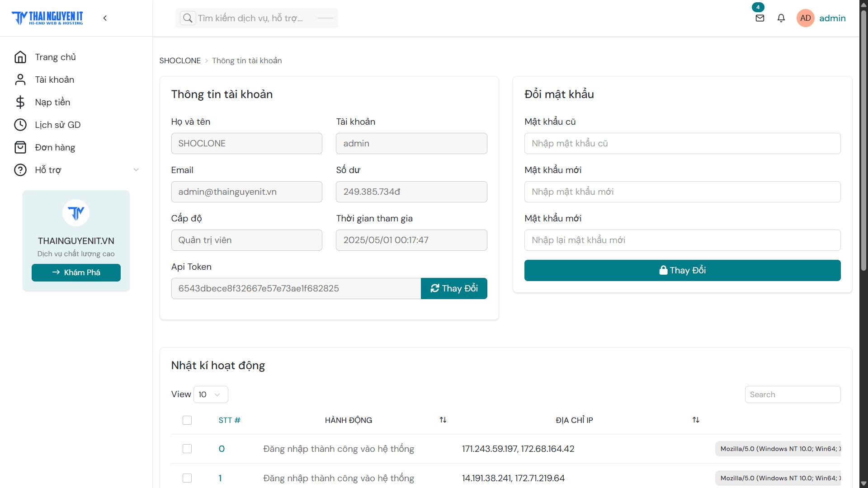Click the Thay Đổi password button

coord(682,270)
